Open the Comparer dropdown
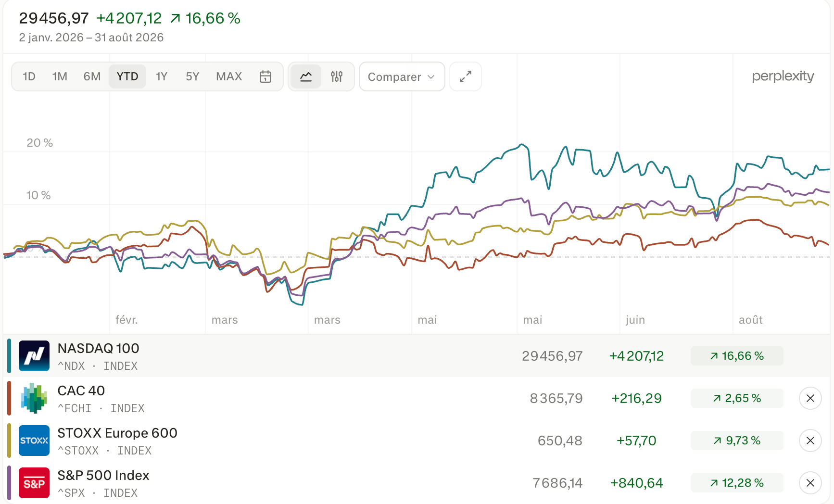The height and width of the screenshot is (504, 834). click(x=402, y=76)
